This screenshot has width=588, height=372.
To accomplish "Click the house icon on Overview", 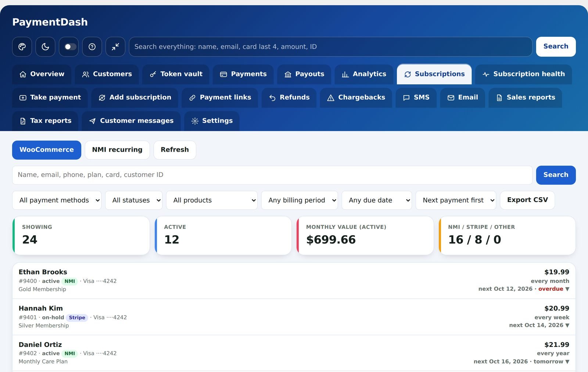I will [23, 74].
